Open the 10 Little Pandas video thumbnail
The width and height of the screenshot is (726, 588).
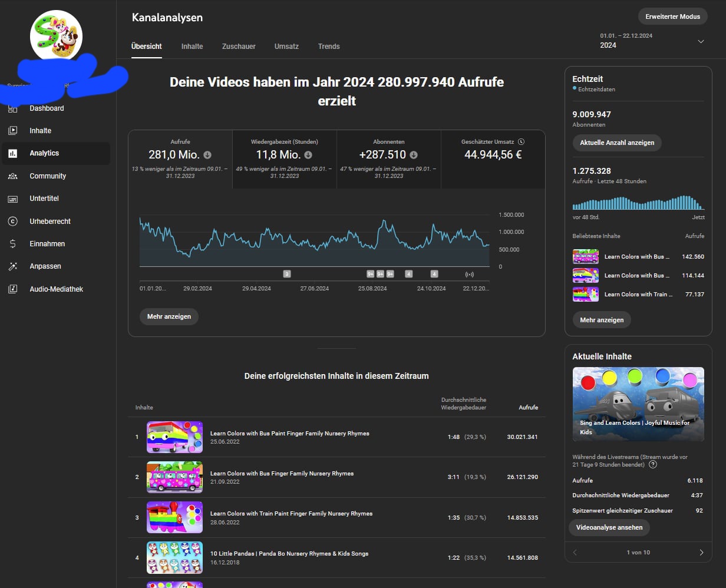click(174, 557)
